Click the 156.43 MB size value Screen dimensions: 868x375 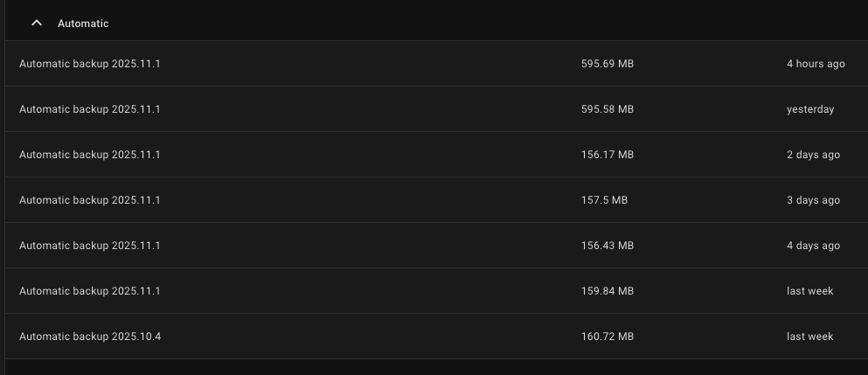pyautogui.click(x=607, y=246)
